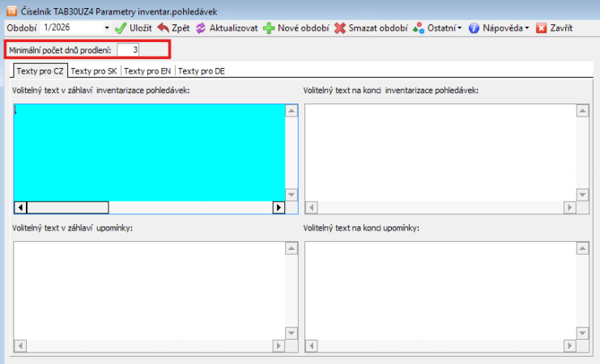The width and height of the screenshot is (600, 364).
Task: Click the red Zavřít close icon
Action: (542, 28)
